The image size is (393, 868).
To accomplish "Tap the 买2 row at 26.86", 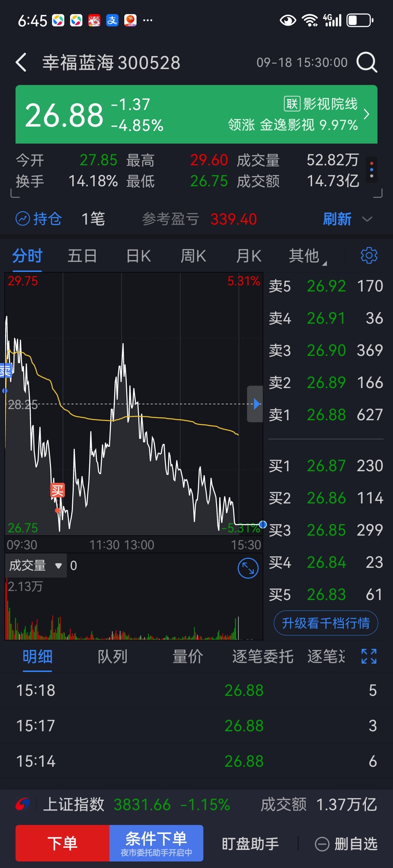I will tap(326, 498).
